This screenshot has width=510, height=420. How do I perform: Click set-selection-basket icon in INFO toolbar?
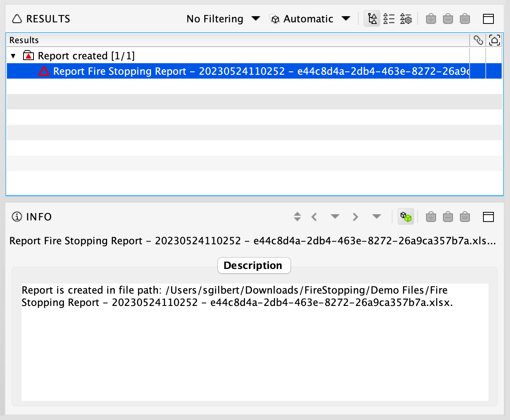coord(465,217)
